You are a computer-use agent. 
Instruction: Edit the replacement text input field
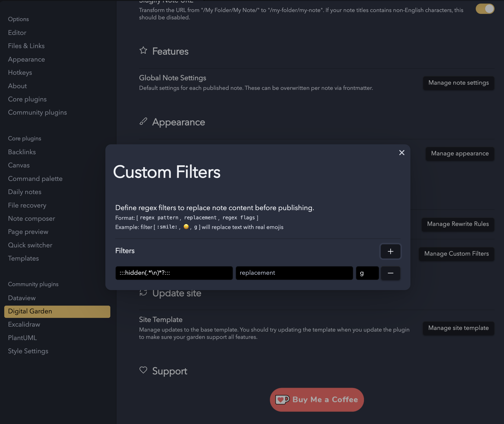tap(294, 273)
